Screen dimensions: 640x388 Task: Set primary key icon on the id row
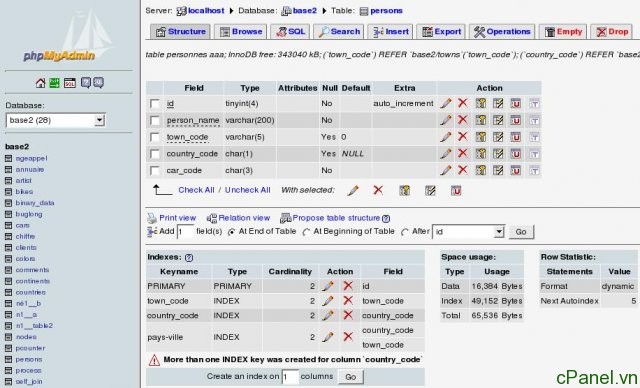[481, 103]
